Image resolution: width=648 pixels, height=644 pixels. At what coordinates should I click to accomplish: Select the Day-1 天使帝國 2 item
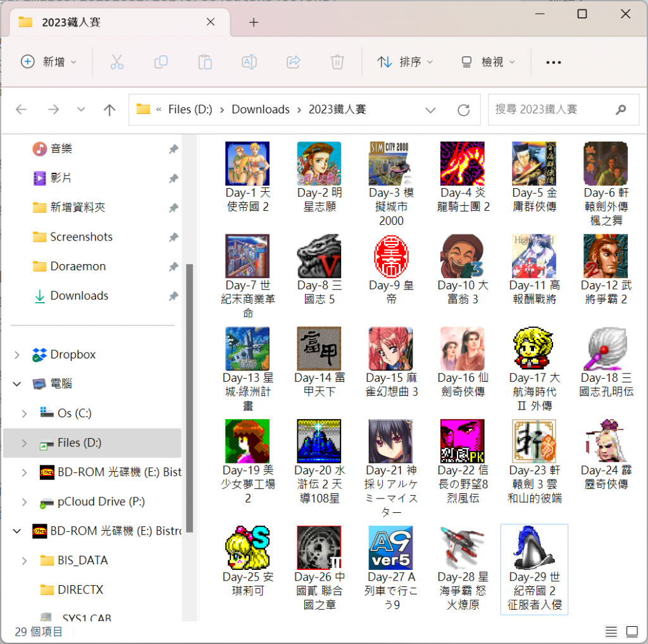tap(247, 177)
